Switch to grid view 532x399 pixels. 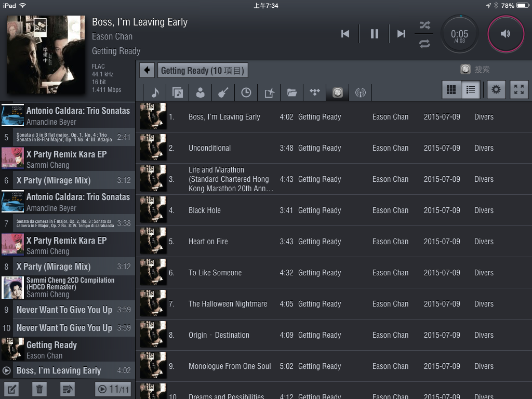click(x=451, y=90)
